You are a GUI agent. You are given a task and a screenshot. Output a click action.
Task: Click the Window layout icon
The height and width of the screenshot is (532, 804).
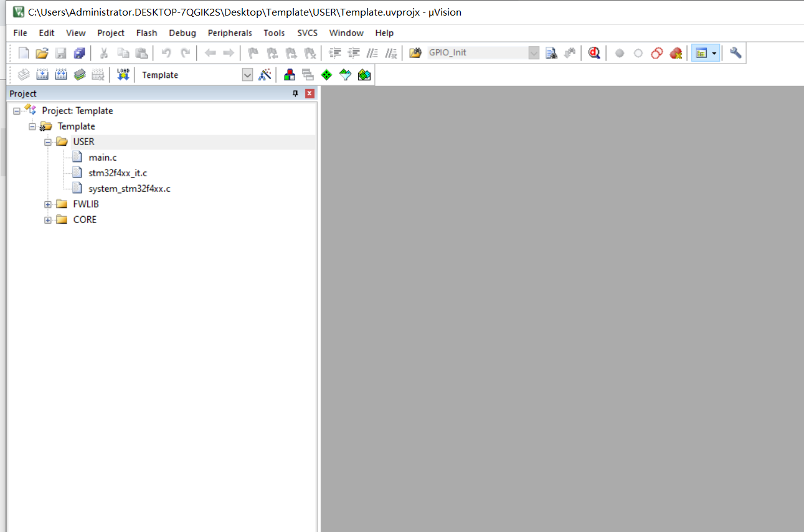point(701,53)
